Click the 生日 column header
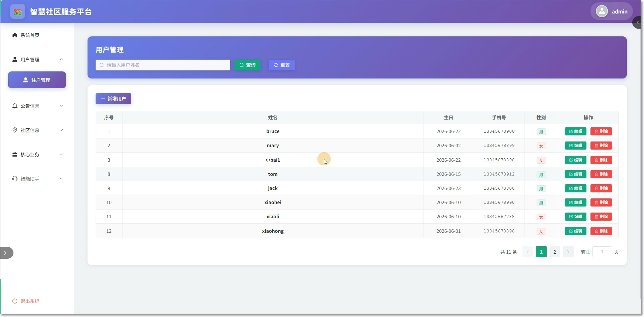644x317 pixels. pos(448,118)
